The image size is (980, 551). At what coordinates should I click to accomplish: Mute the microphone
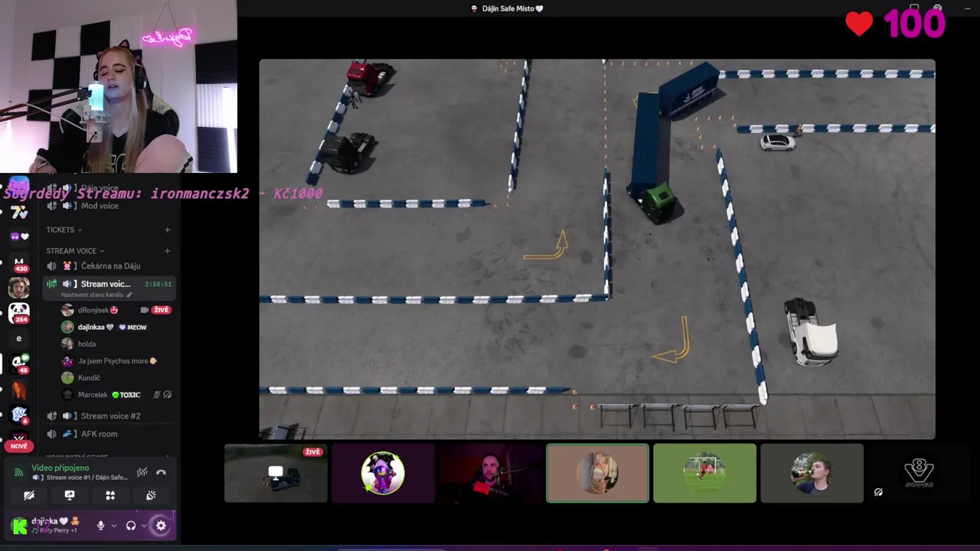tap(100, 526)
